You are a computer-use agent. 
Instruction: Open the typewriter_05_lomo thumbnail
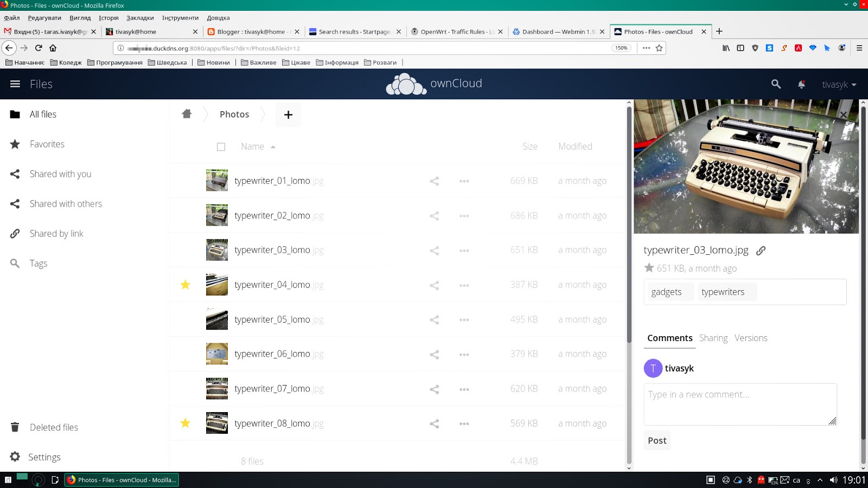click(x=217, y=319)
